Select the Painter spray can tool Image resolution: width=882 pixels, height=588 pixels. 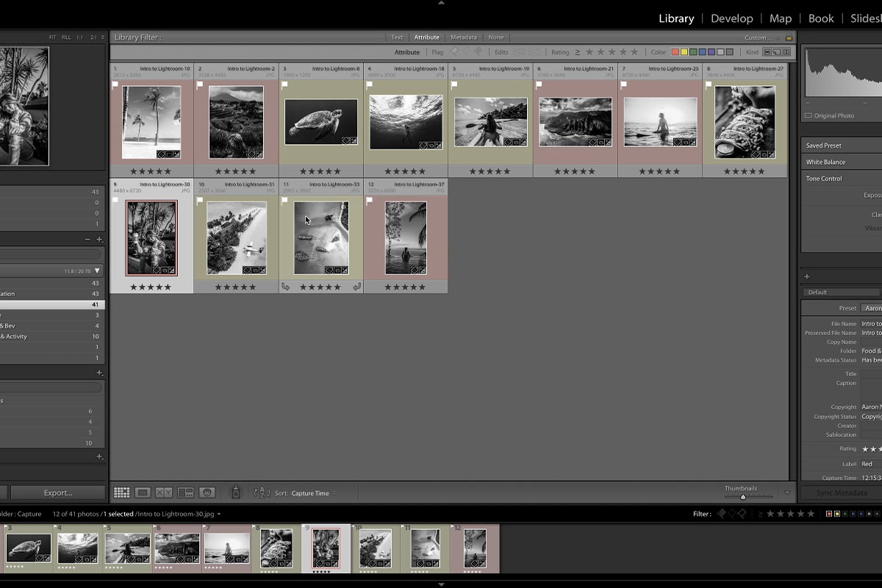[236, 492]
